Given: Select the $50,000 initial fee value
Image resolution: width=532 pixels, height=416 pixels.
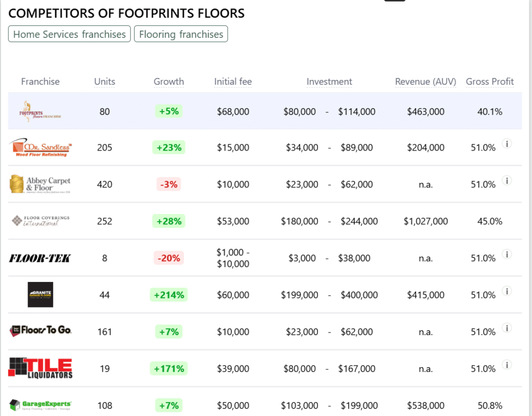Looking at the screenshot, I should (x=233, y=405).
